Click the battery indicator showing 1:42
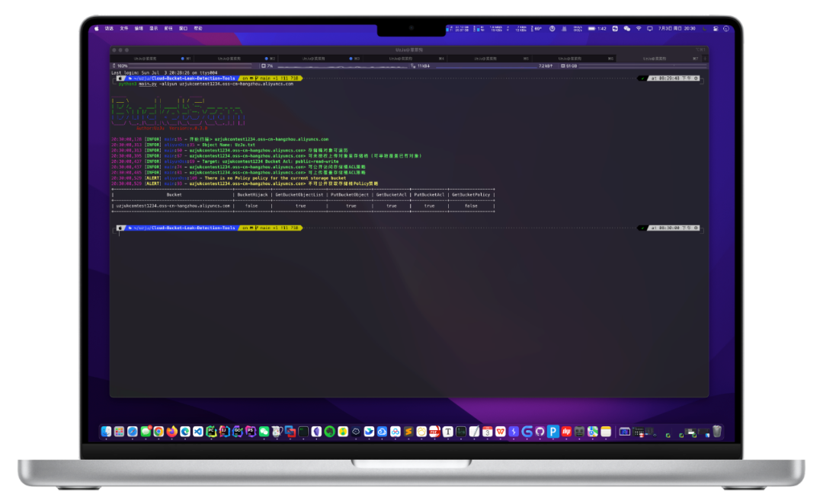Viewport: 823px width, 504px height. (x=597, y=28)
